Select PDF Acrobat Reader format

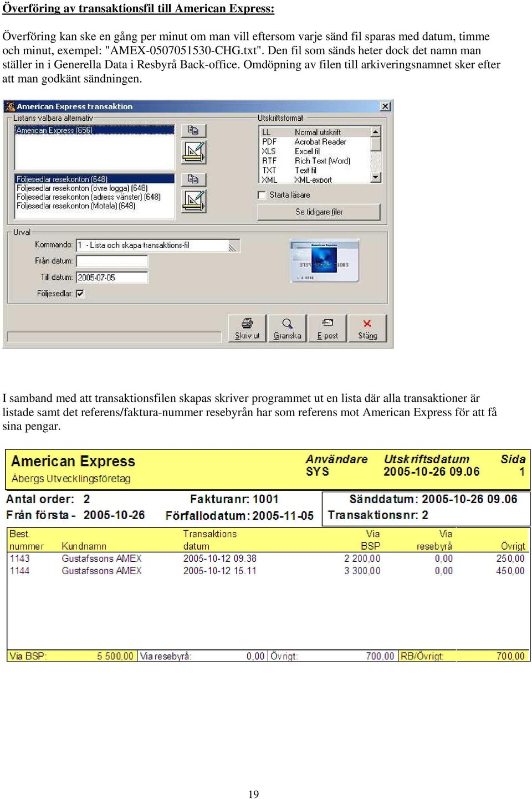click(314, 142)
